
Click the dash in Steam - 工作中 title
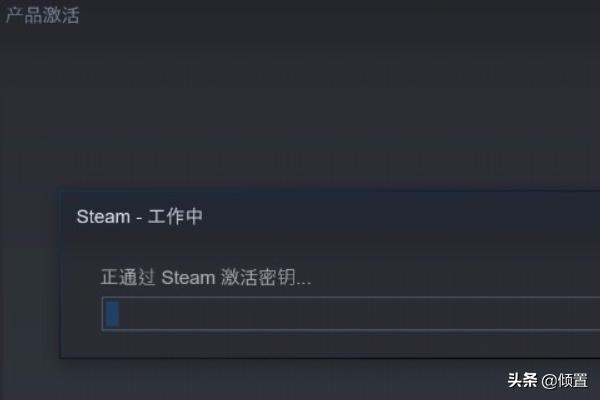pos(139,218)
